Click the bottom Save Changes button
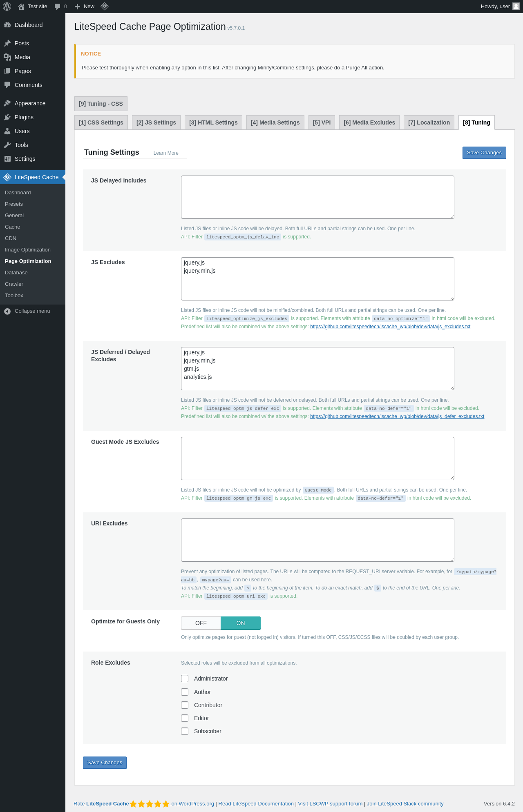The height and width of the screenshot is (812, 523). [105, 763]
